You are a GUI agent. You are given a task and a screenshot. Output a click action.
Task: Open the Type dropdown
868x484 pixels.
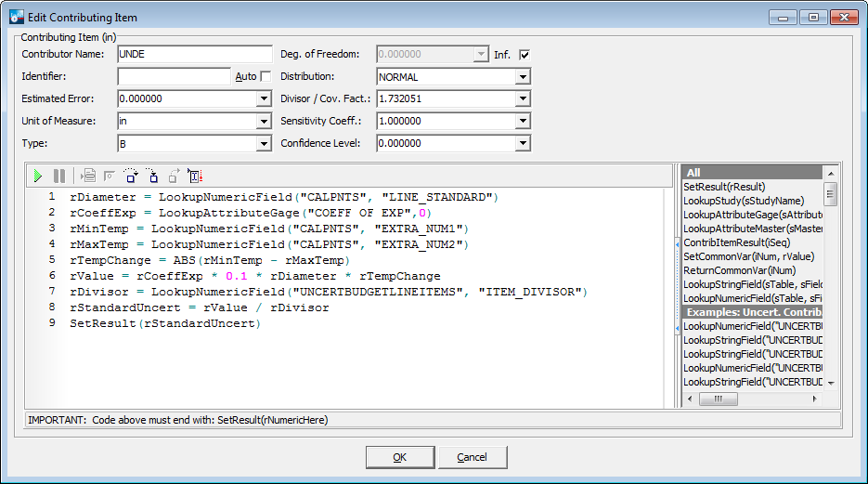pos(263,144)
